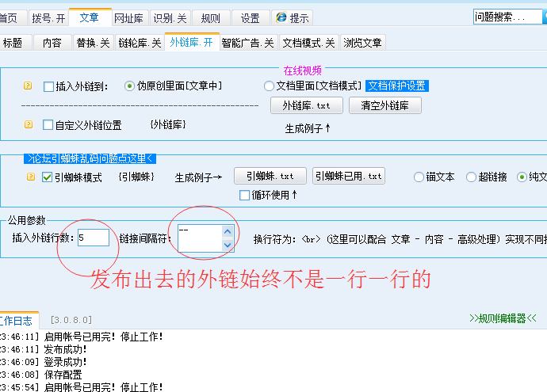The height and width of the screenshot is (392, 547).
Task: Switch to the 内容 sub-tab
Action: point(52,43)
